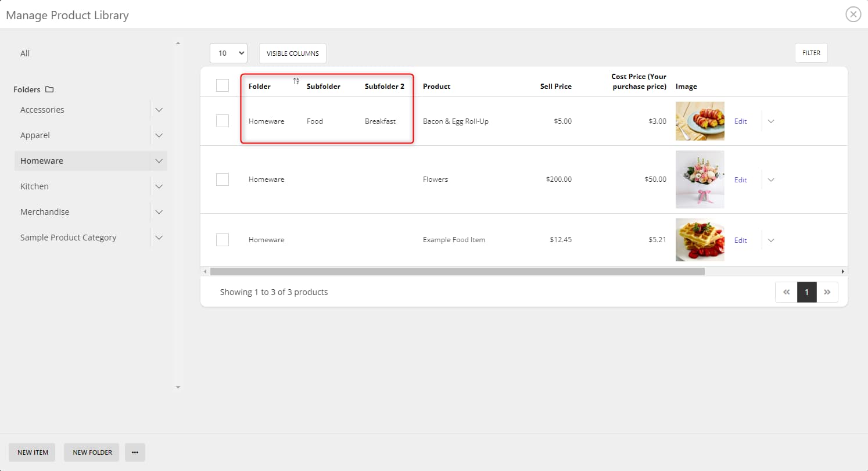Expand the Accessories folder chevron
Image resolution: width=868 pixels, height=471 pixels.
coord(159,110)
